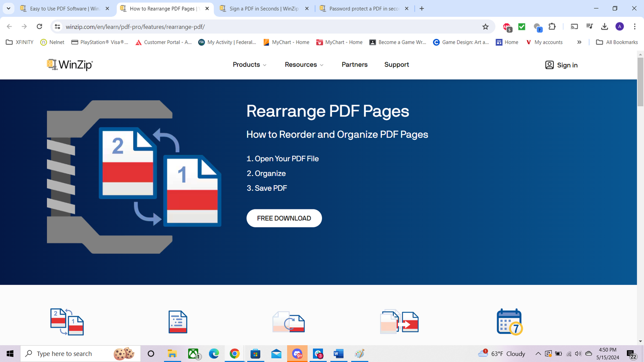The height and width of the screenshot is (362, 644).
Task: Click the FREE DOWNLOAD button
Action: (284, 218)
